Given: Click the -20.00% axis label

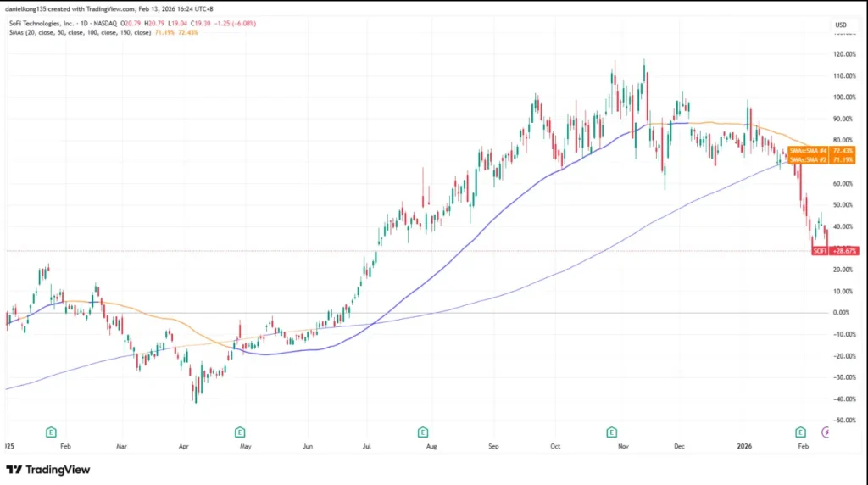Looking at the screenshot, I should [845, 356].
